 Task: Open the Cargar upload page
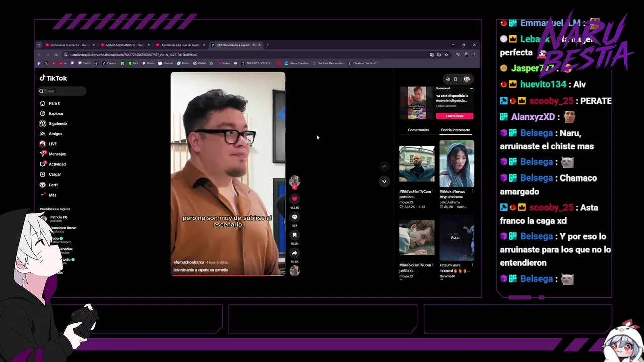[50, 174]
